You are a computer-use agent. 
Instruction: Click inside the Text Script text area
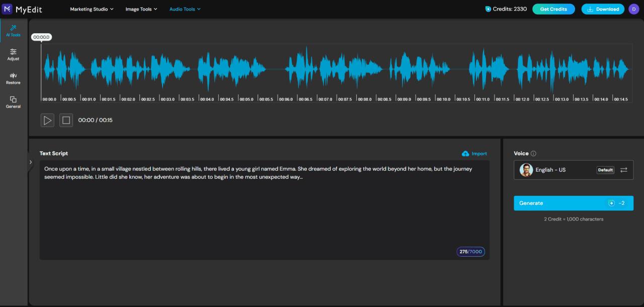tap(252, 211)
